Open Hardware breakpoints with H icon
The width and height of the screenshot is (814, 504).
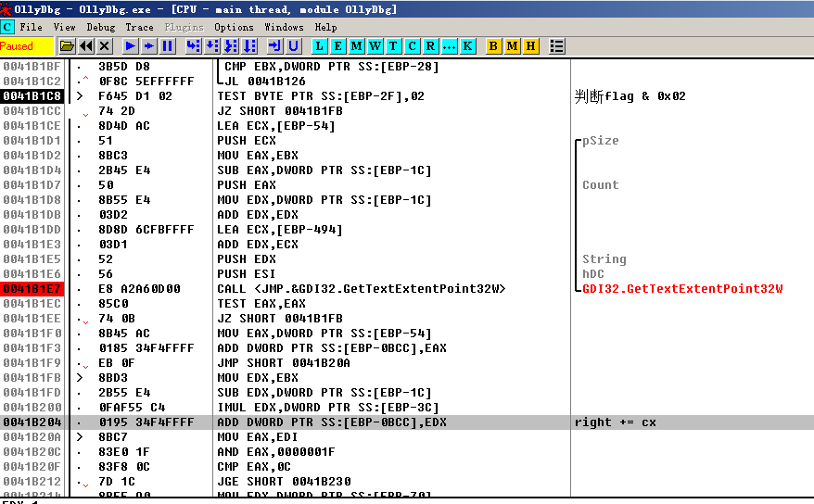tap(530, 46)
